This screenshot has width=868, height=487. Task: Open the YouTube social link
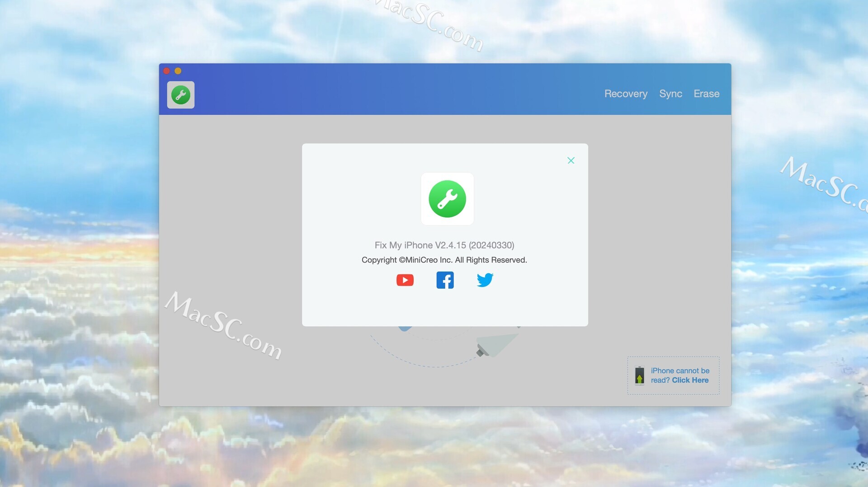pos(405,280)
